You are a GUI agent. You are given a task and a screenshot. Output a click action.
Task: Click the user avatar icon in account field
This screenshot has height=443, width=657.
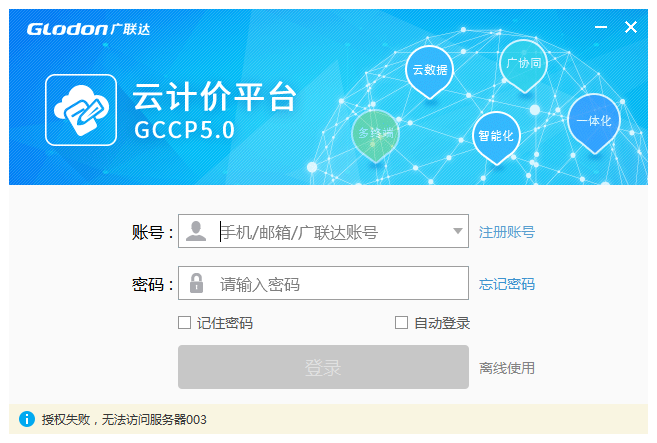point(196,231)
